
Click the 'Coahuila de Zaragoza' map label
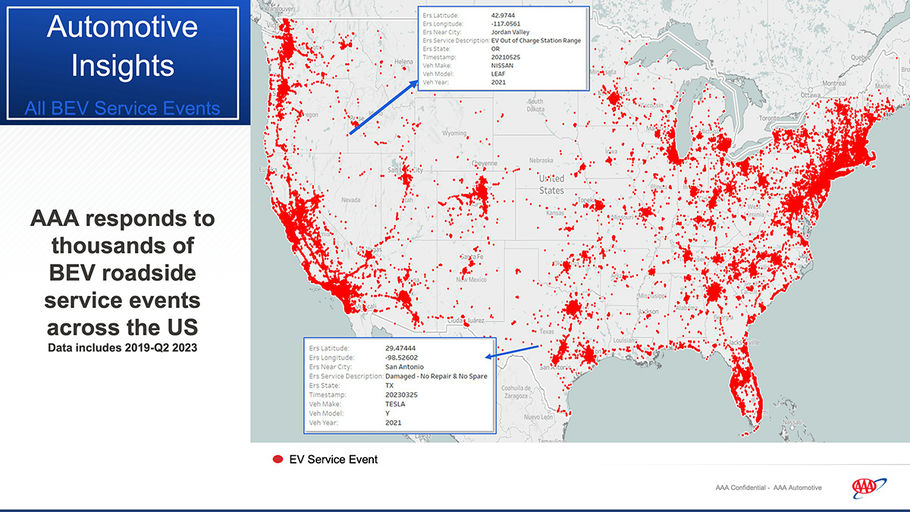point(515,392)
